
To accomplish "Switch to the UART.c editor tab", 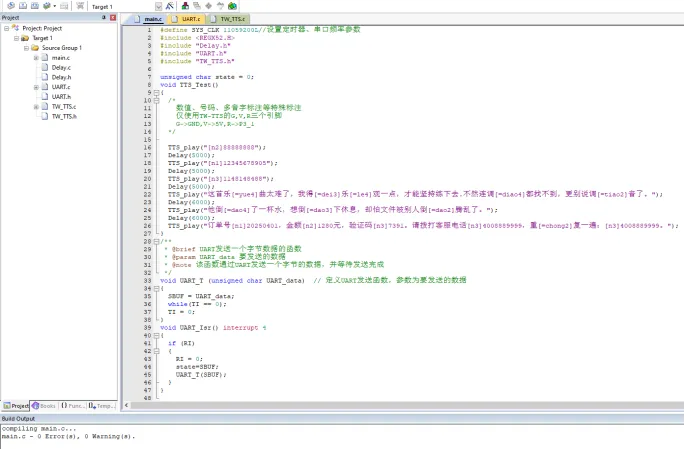I will (187, 19).
